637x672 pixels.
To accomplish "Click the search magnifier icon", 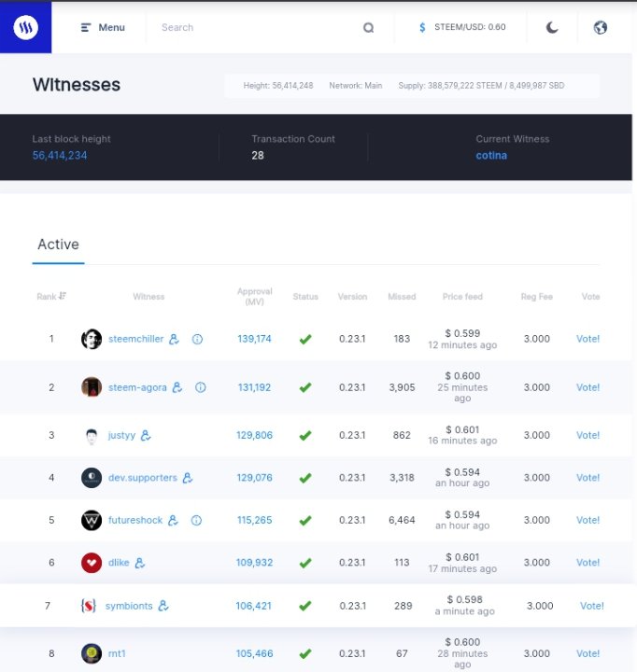I will [x=369, y=28].
